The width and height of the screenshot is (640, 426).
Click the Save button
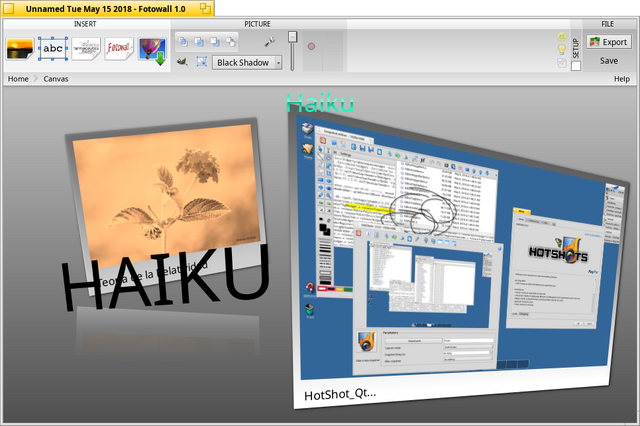[609, 61]
